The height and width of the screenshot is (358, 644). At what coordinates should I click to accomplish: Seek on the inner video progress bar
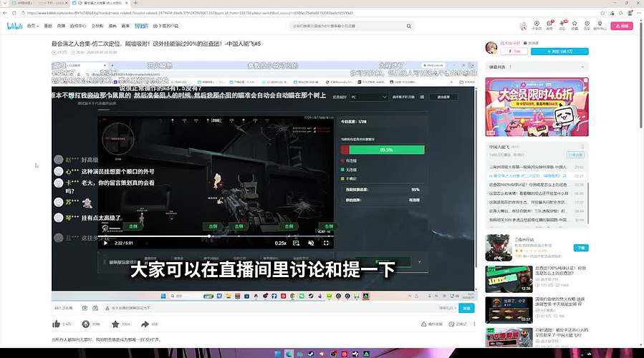pyautogui.click(x=216, y=236)
